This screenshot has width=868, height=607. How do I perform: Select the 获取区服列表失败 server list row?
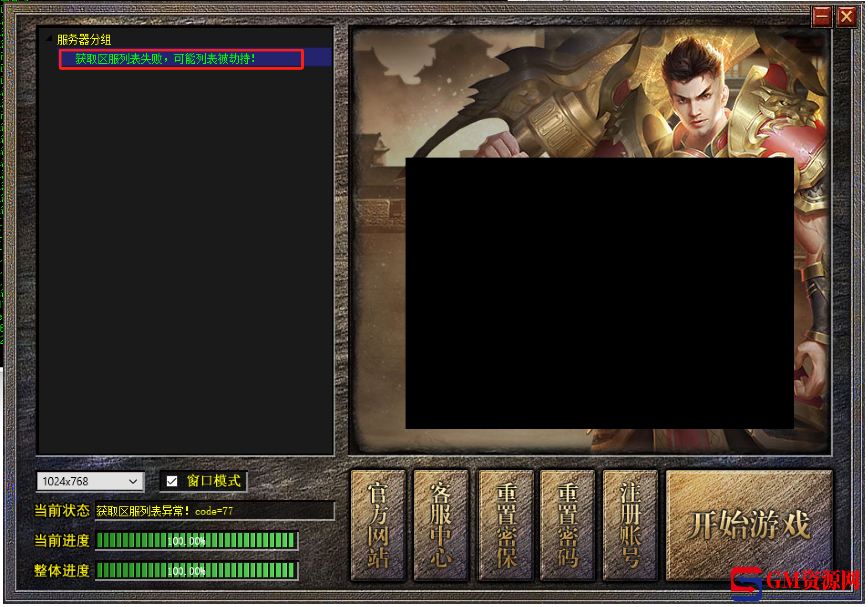pos(195,59)
